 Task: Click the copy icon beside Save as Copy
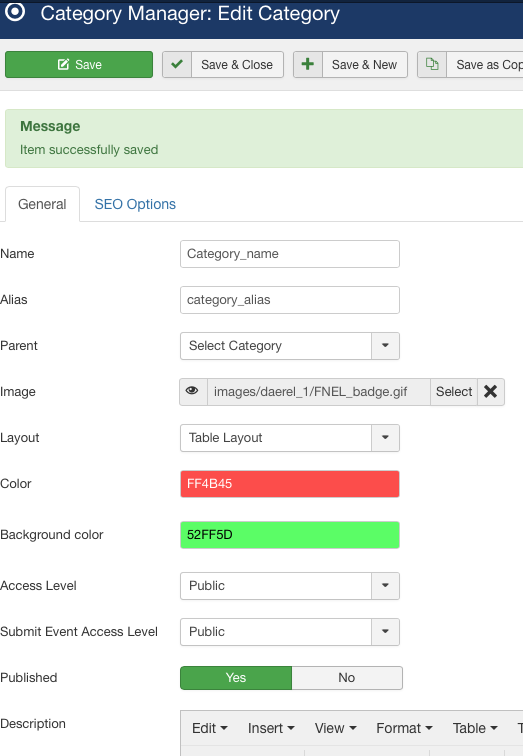432,65
